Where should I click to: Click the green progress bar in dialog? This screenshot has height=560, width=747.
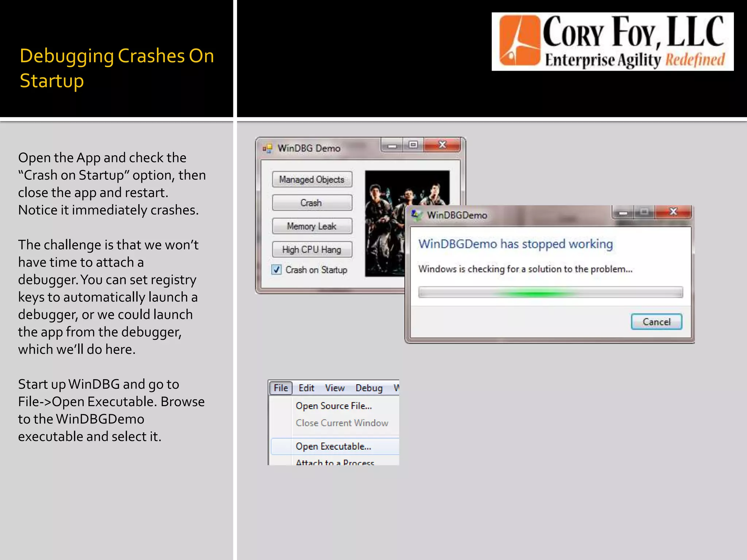tap(551, 292)
